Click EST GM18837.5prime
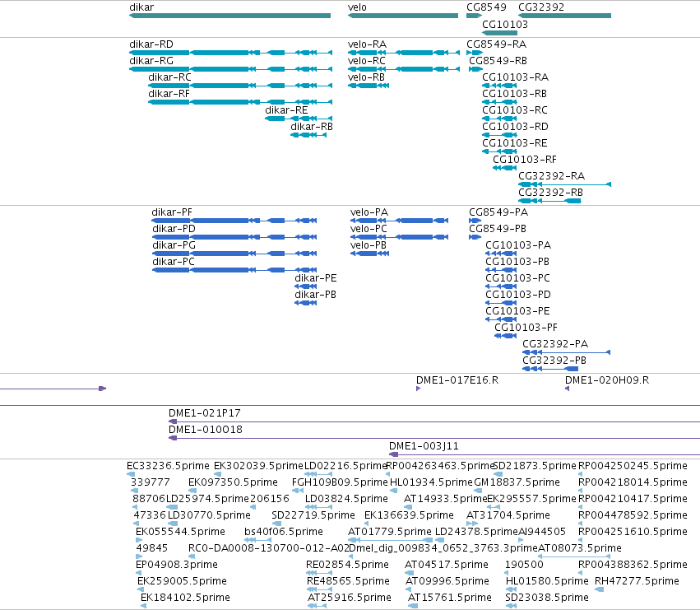Screen dimensions: 700x610 pyautogui.click(x=479, y=491)
